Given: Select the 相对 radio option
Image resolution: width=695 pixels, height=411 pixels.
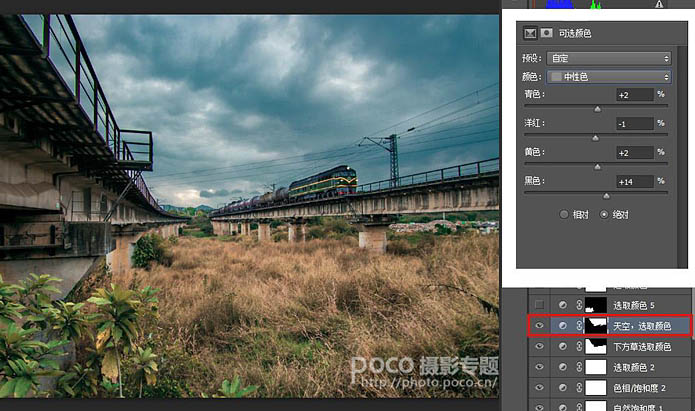Looking at the screenshot, I should [564, 215].
